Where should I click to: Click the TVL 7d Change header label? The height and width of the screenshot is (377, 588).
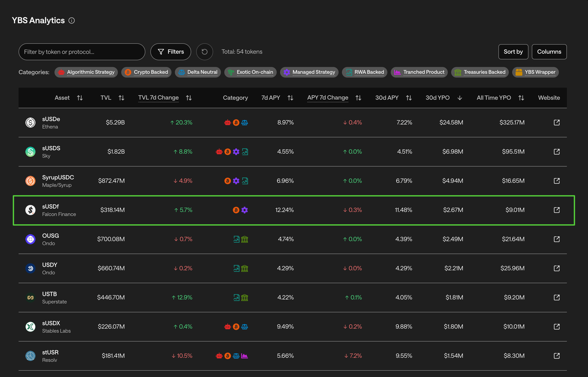point(158,98)
